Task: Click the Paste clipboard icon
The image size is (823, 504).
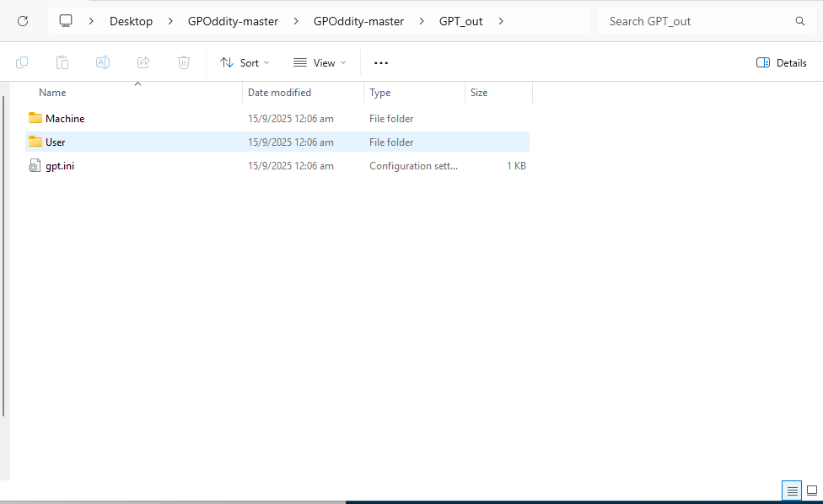Action: point(62,62)
